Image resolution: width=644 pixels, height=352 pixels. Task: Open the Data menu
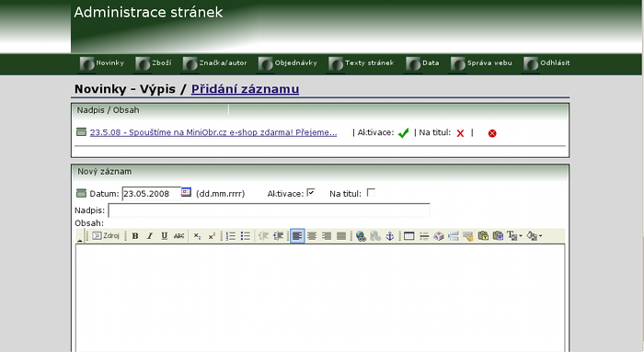tap(422, 63)
